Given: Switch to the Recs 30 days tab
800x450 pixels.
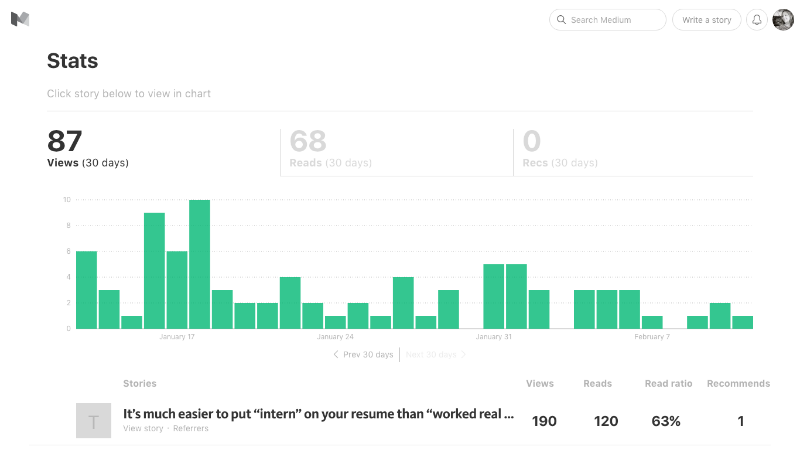Looking at the screenshot, I should pyautogui.click(x=559, y=150).
